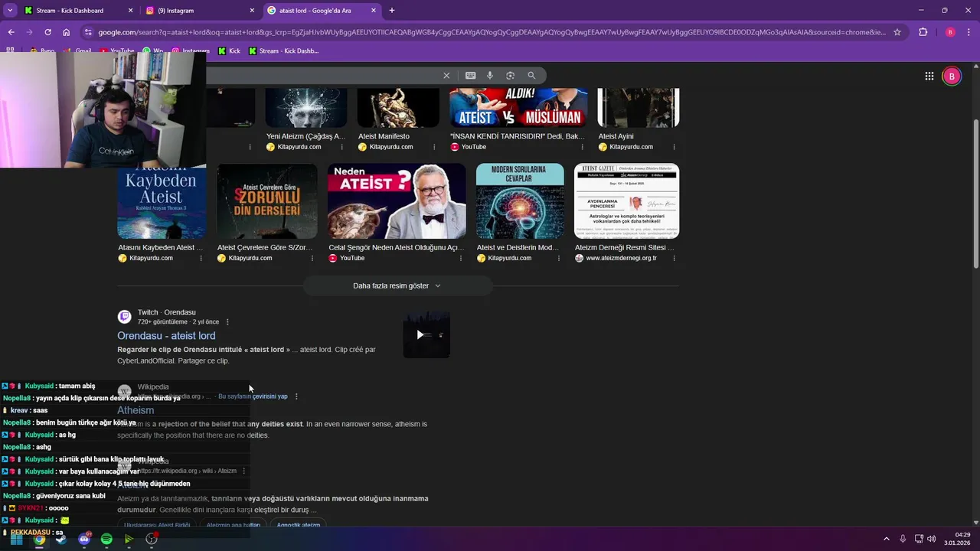Open the Yeni Ateizm image thumbnail
The width and height of the screenshot is (980, 551).
click(306, 107)
